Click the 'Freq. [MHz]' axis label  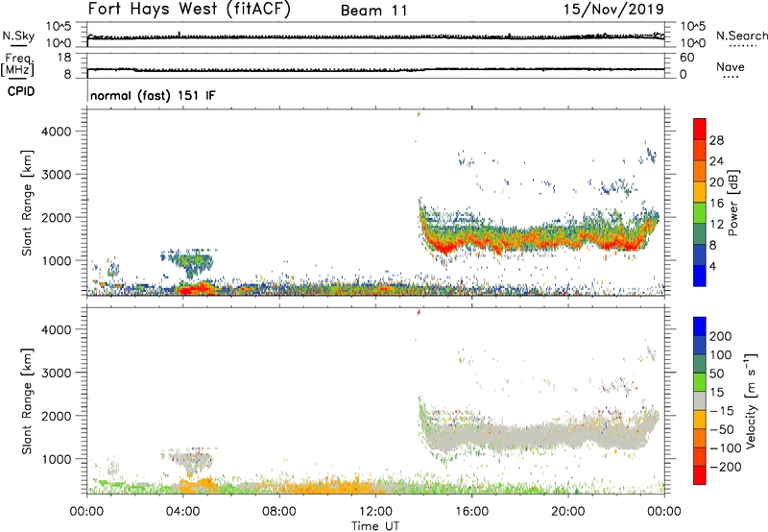coord(17,64)
